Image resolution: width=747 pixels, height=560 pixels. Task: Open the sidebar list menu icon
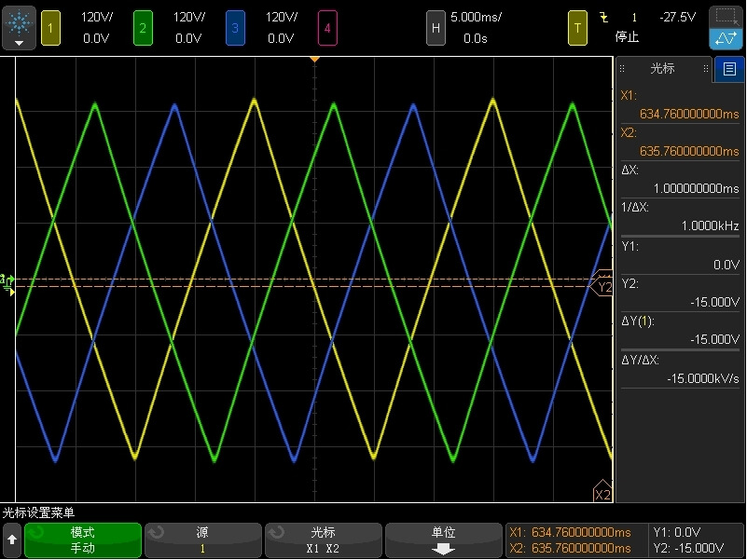pyautogui.click(x=729, y=69)
